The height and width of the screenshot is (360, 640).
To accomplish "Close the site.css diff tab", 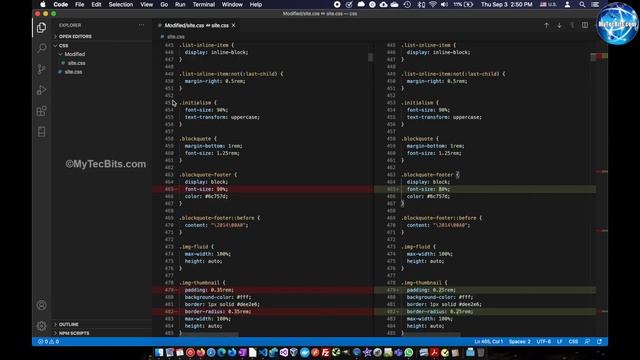I will pyautogui.click(x=233, y=25).
